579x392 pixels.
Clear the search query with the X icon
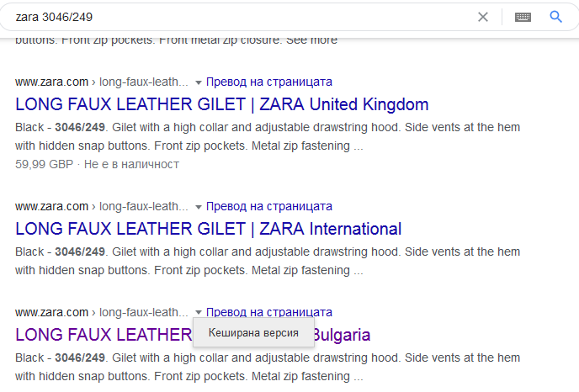click(483, 17)
